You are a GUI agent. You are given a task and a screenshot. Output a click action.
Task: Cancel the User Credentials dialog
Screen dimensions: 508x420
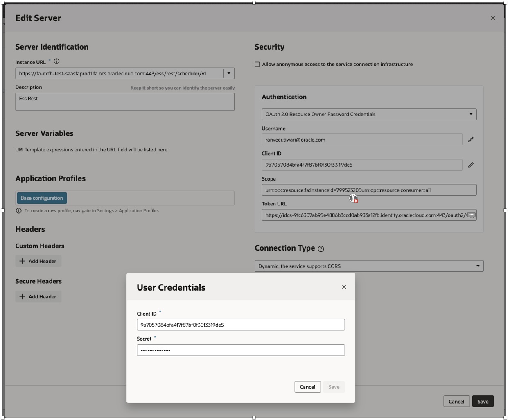click(307, 387)
